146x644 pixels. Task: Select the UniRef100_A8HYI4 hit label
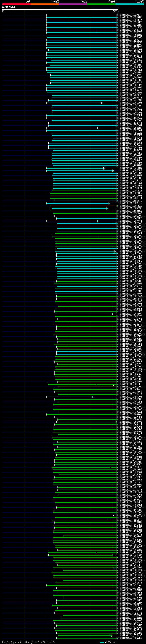(x=131, y=552)
